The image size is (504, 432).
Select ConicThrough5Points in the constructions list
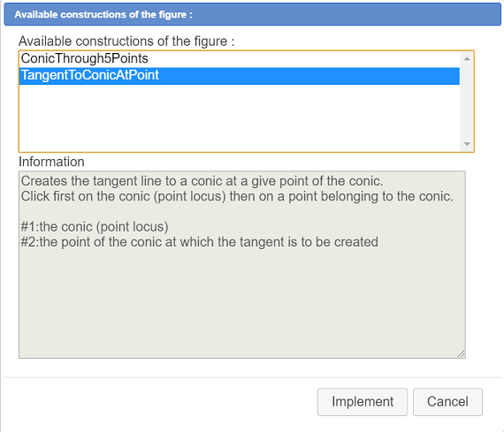tap(239, 59)
